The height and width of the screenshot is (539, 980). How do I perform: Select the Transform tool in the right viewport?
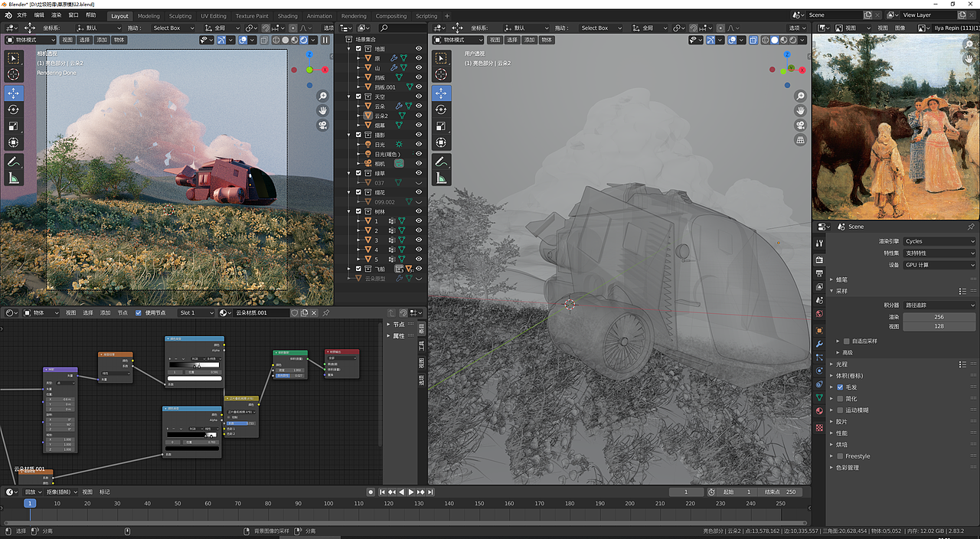[441, 142]
